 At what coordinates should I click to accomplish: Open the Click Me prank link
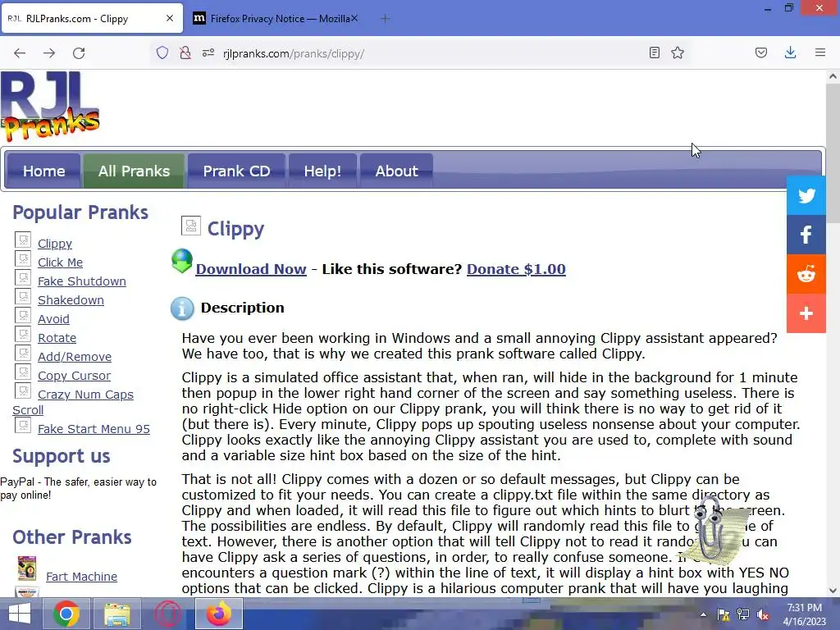[x=60, y=262]
